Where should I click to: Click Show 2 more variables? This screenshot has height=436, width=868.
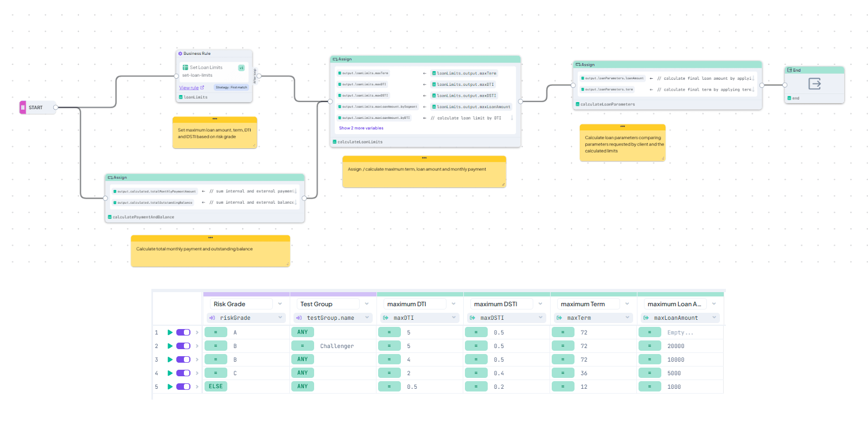pyautogui.click(x=361, y=128)
